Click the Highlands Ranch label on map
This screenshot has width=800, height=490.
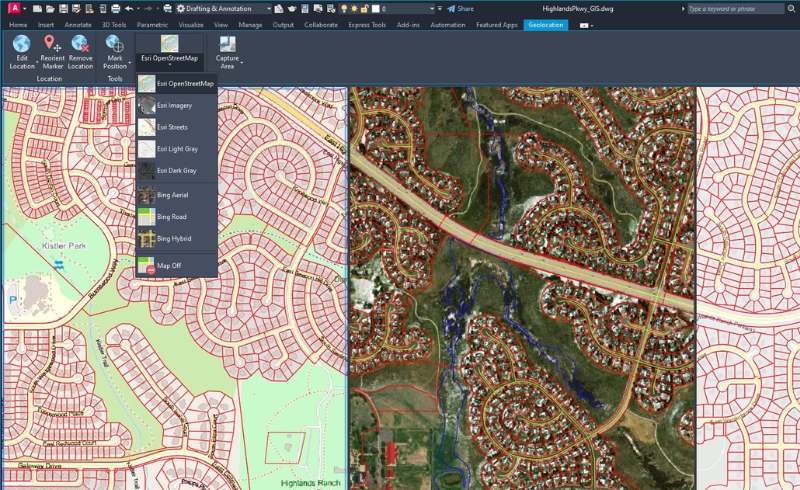[310, 483]
